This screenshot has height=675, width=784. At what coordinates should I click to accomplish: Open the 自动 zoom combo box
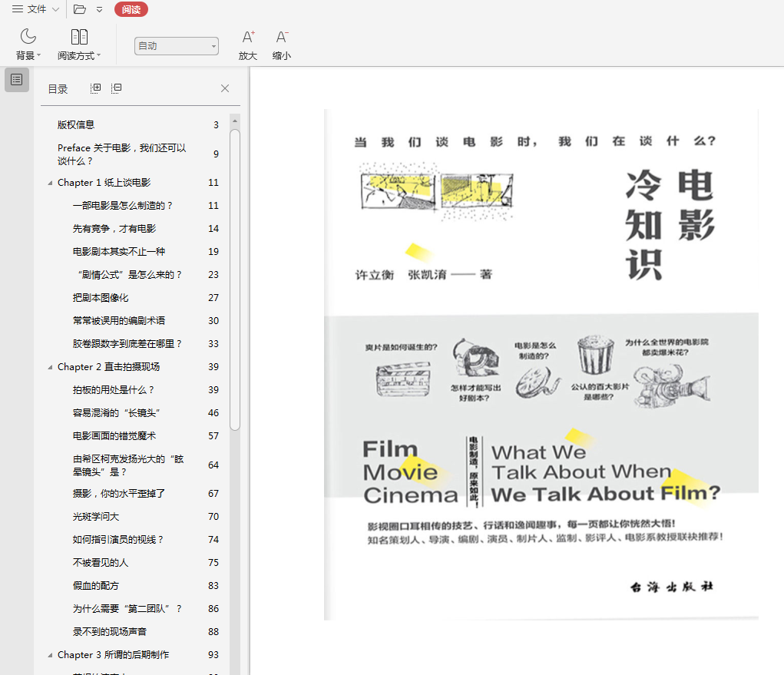coord(176,46)
